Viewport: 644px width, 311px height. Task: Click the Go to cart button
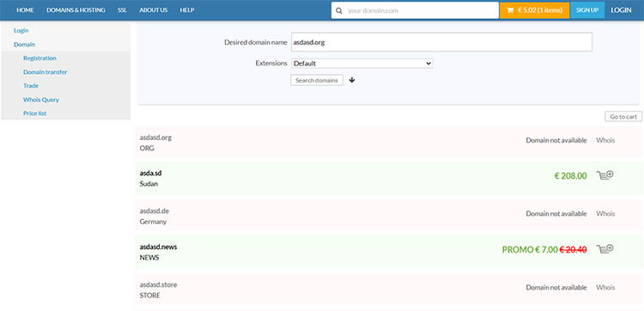click(623, 117)
